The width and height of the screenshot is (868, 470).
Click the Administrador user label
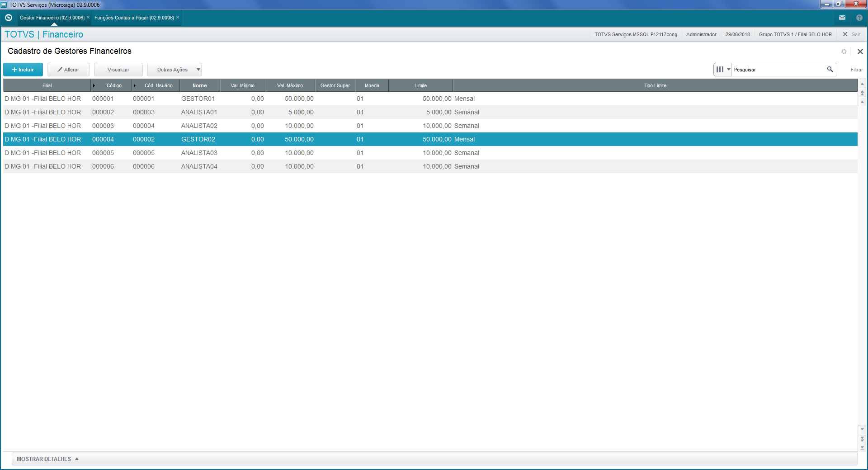point(701,34)
